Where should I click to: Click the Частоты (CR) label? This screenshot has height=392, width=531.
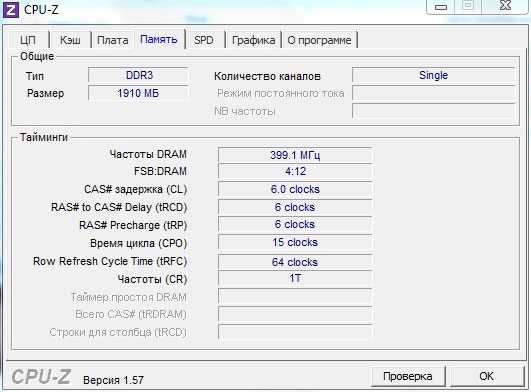152,279
